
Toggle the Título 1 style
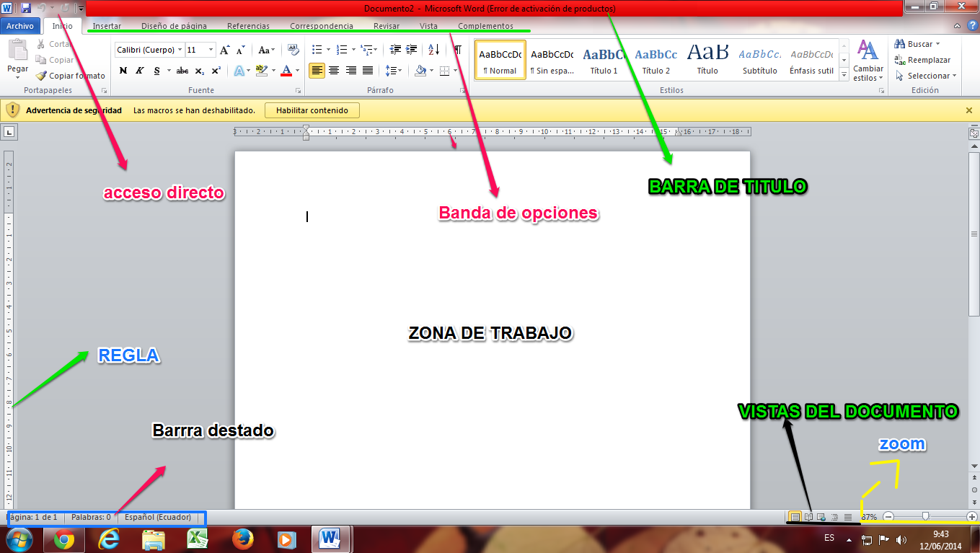(604, 61)
